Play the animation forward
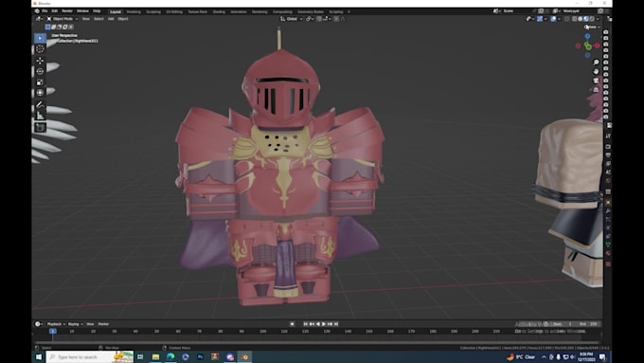The width and height of the screenshot is (644, 363). point(324,324)
